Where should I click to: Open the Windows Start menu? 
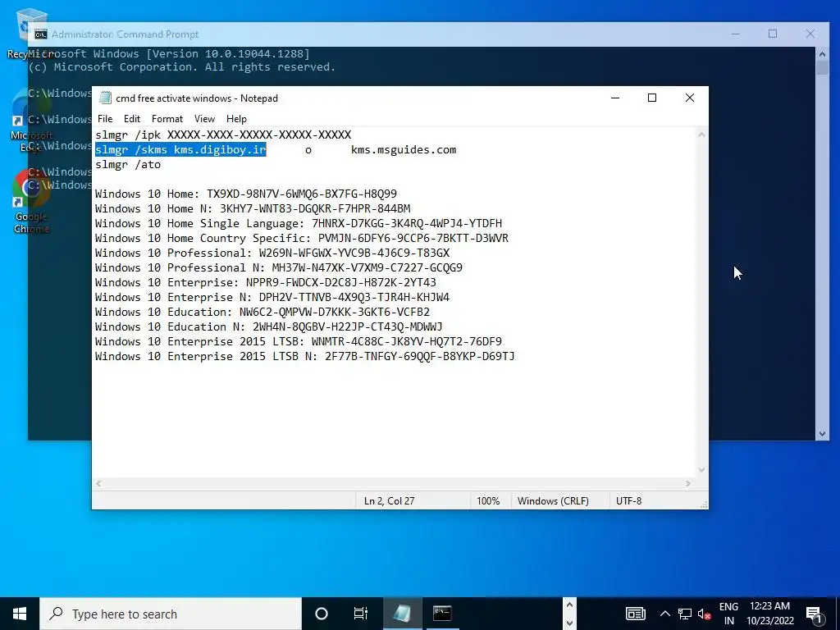click(20, 614)
